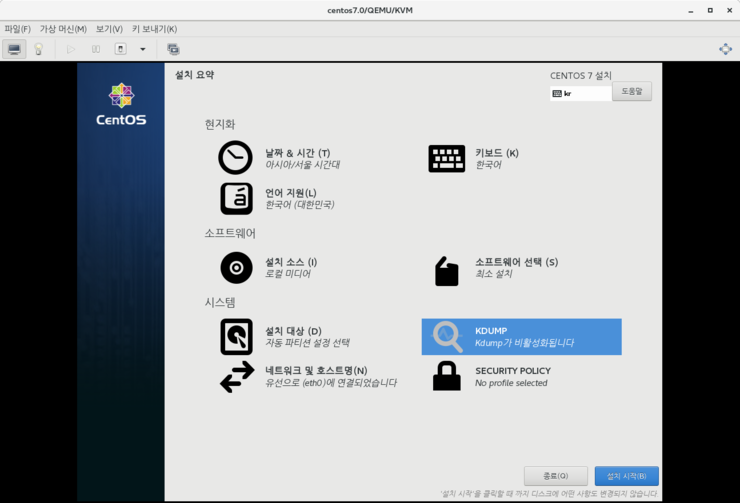Open the Network & Hostname arrows icon
This screenshot has width=740, height=503.
(x=237, y=377)
